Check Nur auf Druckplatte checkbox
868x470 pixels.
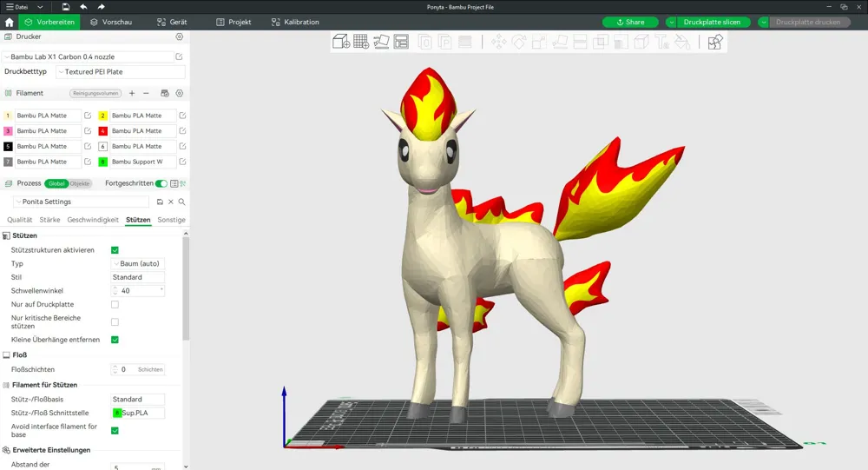115,304
